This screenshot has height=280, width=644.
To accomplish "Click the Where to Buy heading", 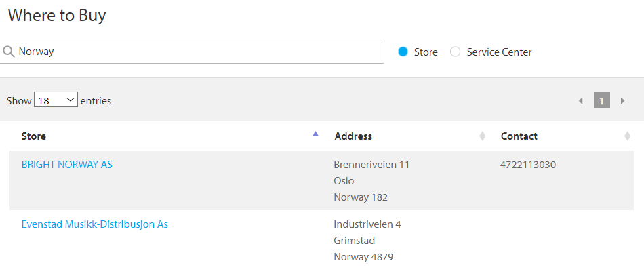I will pyautogui.click(x=57, y=15).
